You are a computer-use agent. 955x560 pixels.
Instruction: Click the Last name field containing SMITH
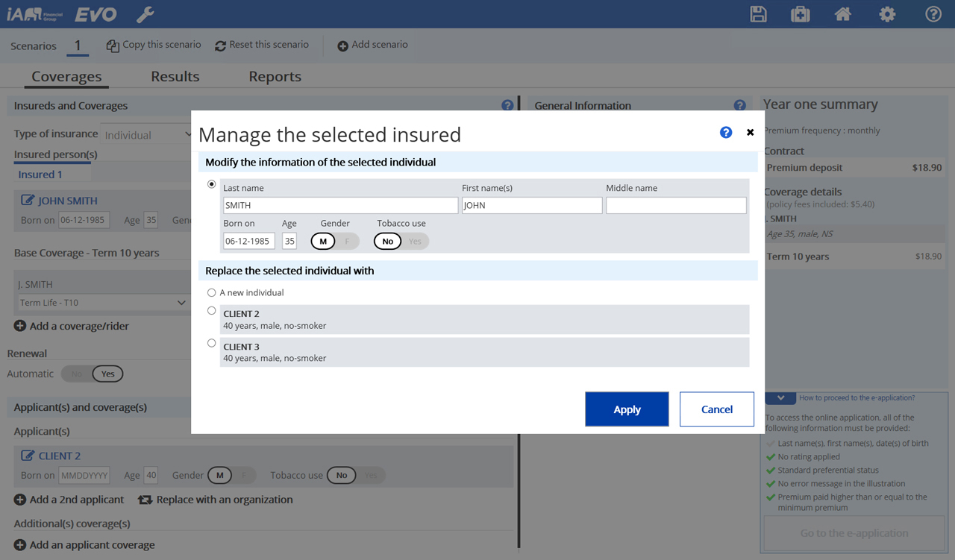tap(340, 206)
